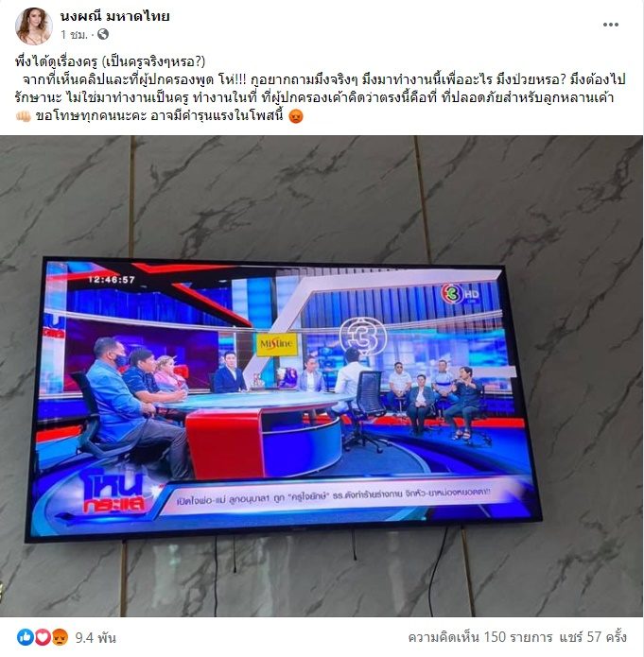Open ความคิดเห็น 150 รายการ comments

[x=480, y=637]
